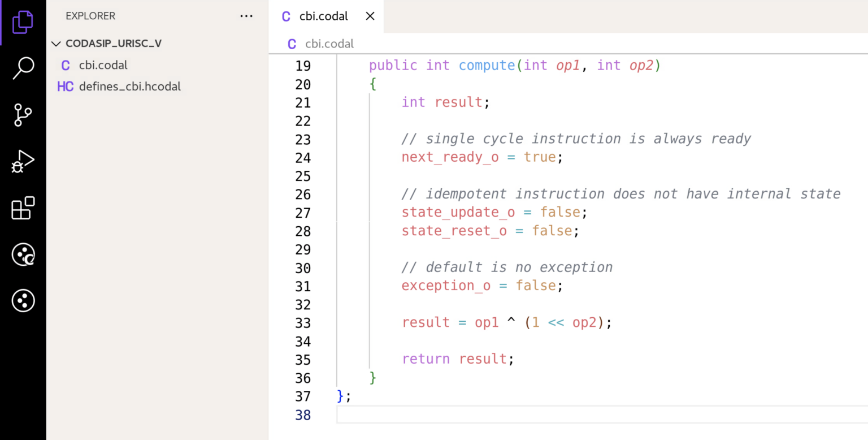Image resolution: width=868 pixels, height=440 pixels.
Task: Place cursor on the compute function name
Action: click(487, 65)
